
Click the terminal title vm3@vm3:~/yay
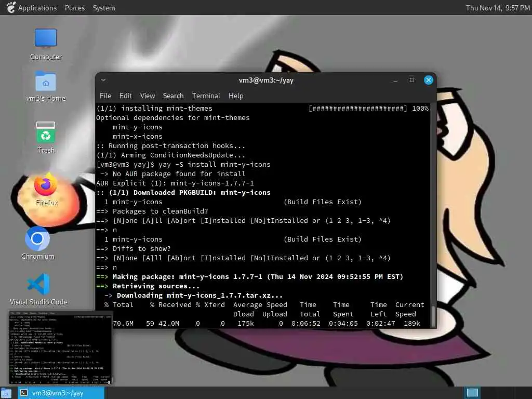tap(266, 81)
